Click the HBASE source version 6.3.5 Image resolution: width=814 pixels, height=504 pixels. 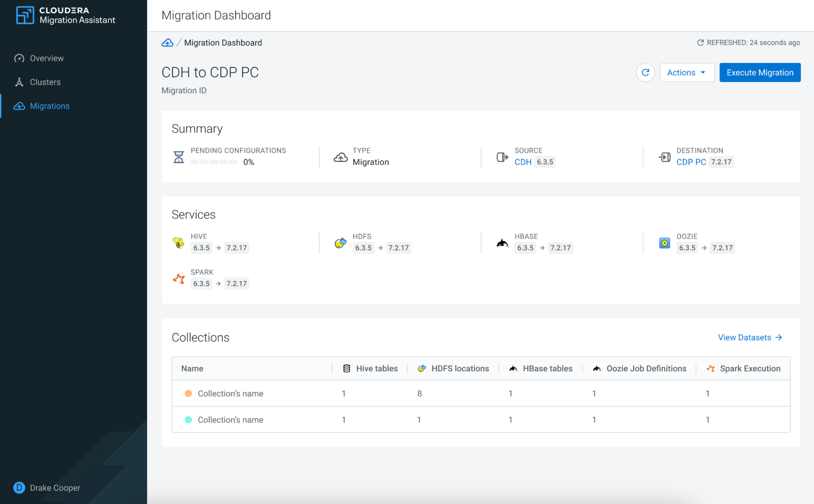click(525, 248)
